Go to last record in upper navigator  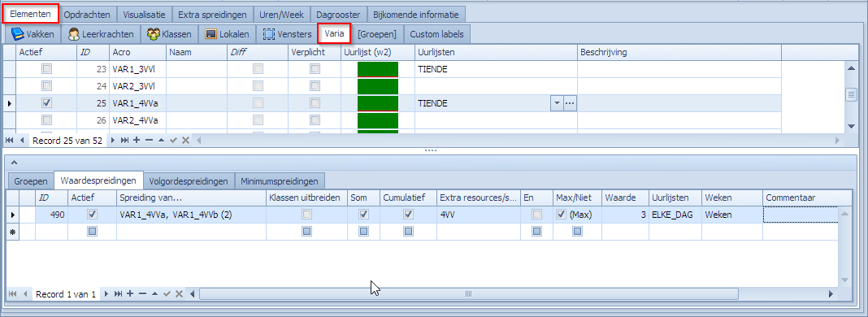coord(125,140)
